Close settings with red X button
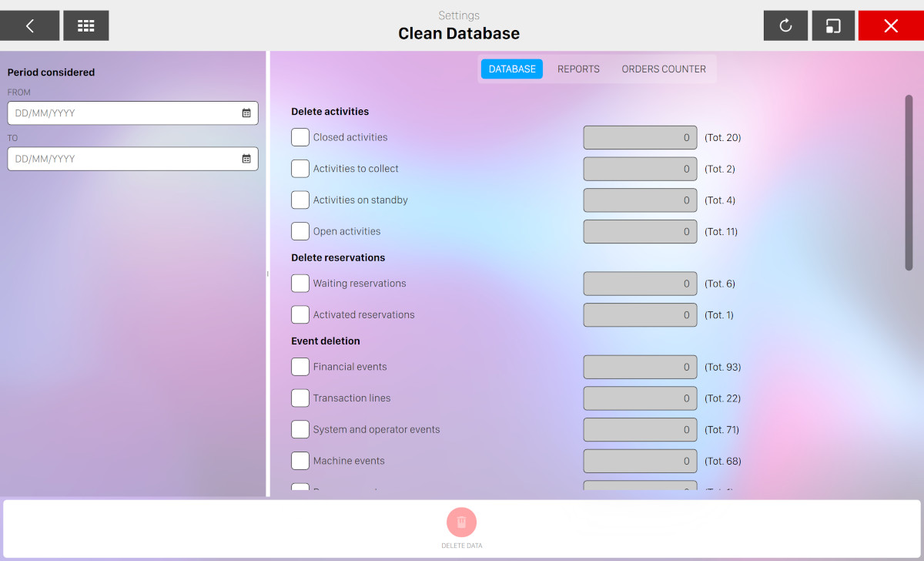Image resolution: width=924 pixels, height=561 pixels. pos(891,25)
